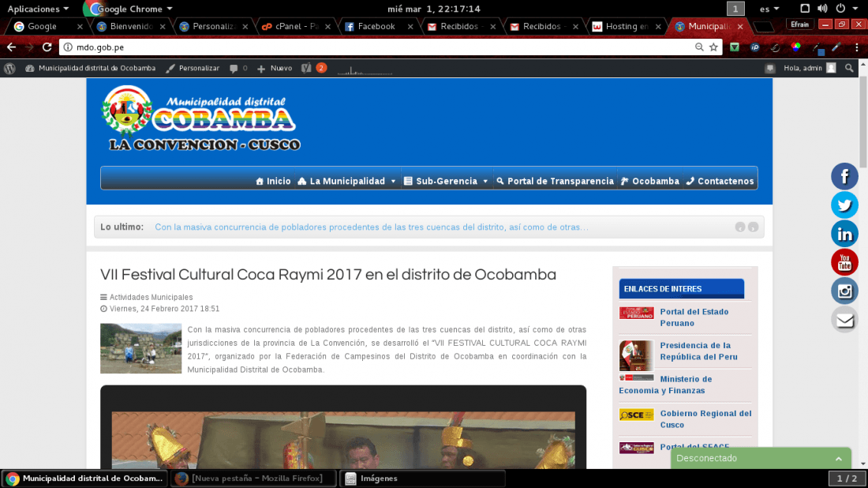868x488 pixels.
Task: Switch to Mozilla Firefox window in taskbar
Action: pos(253,478)
